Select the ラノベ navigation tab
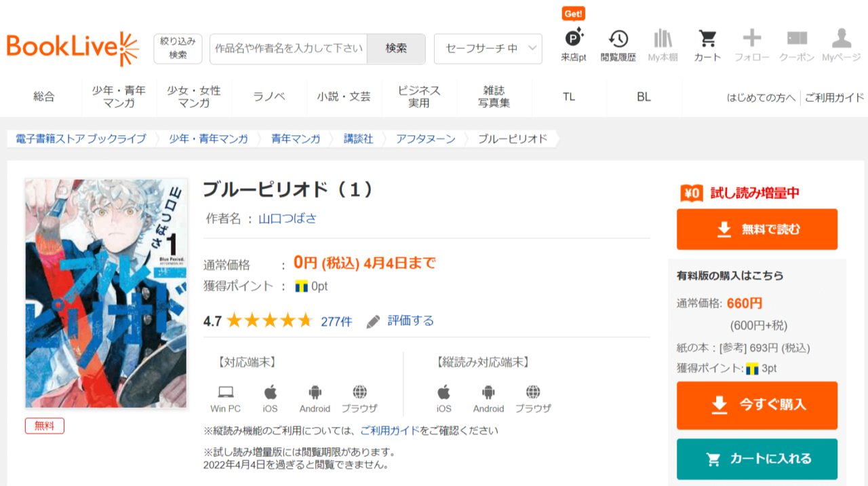Image resolution: width=868 pixels, height=486 pixels. pos(269,97)
